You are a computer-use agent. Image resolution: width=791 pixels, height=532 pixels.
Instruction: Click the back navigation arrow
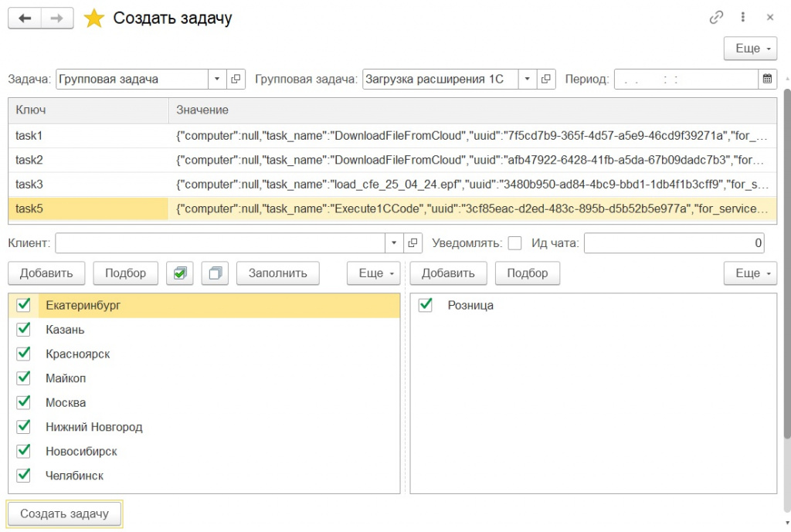point(25,19)
